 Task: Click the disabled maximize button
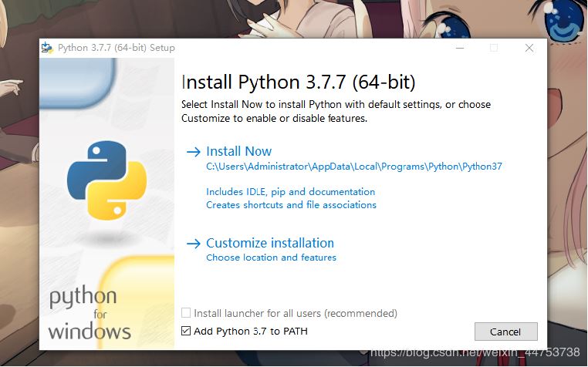click(x=494, y=48)
